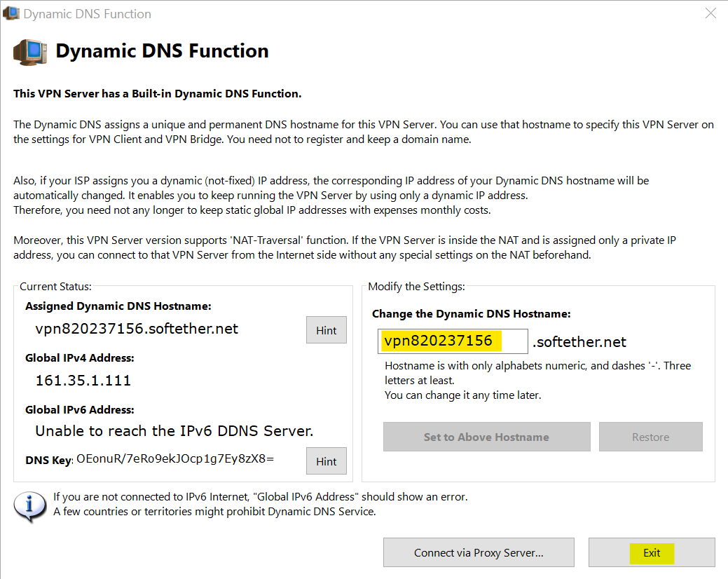Click Hint beside Assigned Dynamic DNS Hostname
Screen dimensions: 728x579
pyautogui.click(x=327, y=330)
